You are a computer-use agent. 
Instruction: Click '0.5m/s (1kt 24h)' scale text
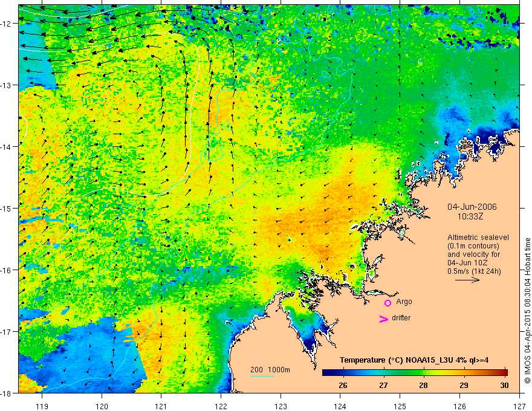pos(474,271)
